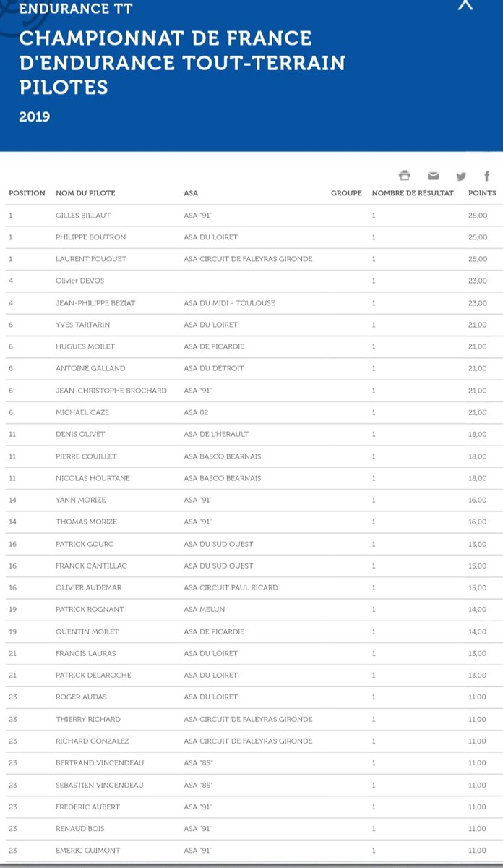Click the ENDURANCE TT heading
This screenshot has width=503, height=868.
[x=76, y=9]
